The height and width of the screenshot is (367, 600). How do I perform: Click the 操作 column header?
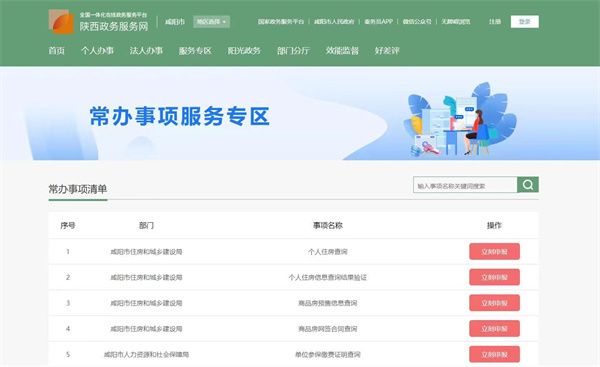click(494, 225)
